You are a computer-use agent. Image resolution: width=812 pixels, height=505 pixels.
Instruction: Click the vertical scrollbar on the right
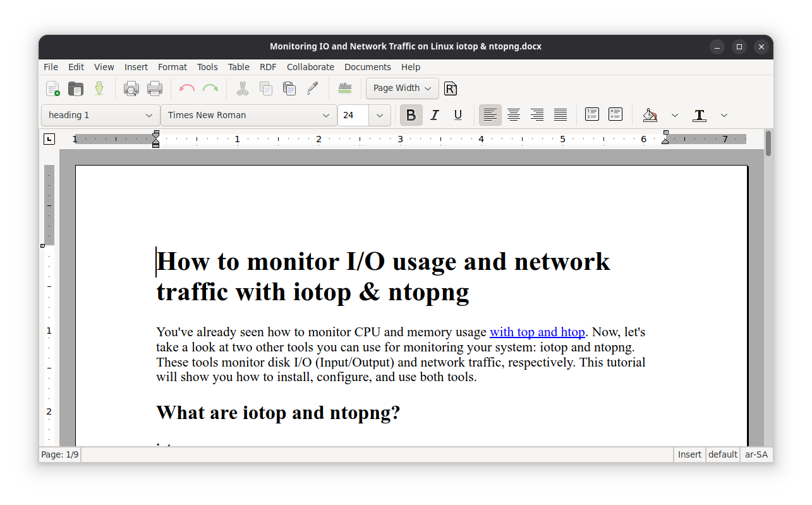tap(768, 190)
